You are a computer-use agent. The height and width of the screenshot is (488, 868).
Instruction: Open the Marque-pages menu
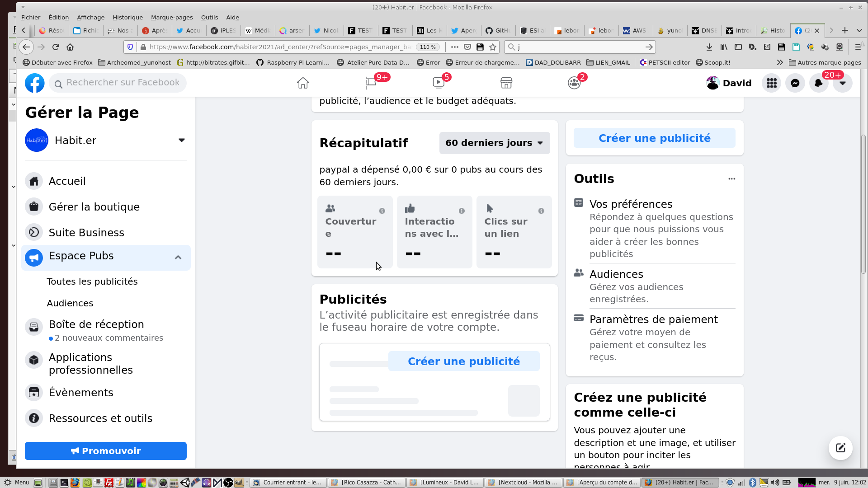click(171, 17)
